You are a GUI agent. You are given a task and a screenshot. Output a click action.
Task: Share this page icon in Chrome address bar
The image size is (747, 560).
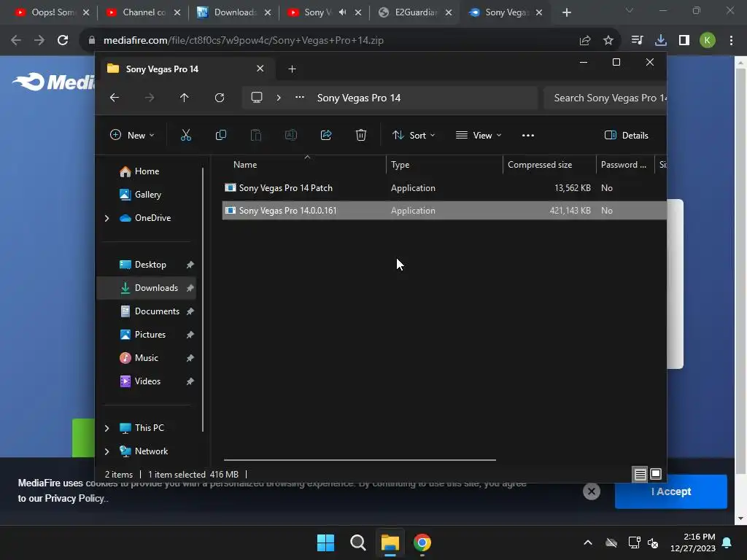585,41
